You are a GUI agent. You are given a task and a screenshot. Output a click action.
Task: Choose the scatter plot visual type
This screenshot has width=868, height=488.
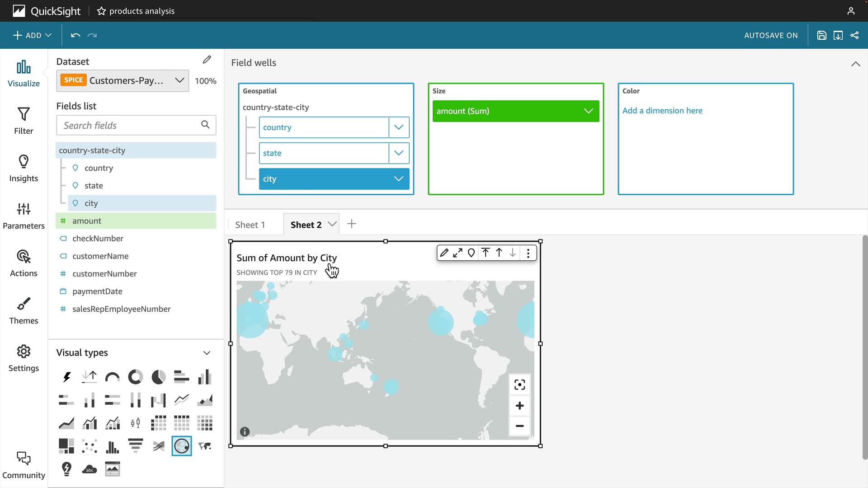pyautogui.click(x=90, y=446)
